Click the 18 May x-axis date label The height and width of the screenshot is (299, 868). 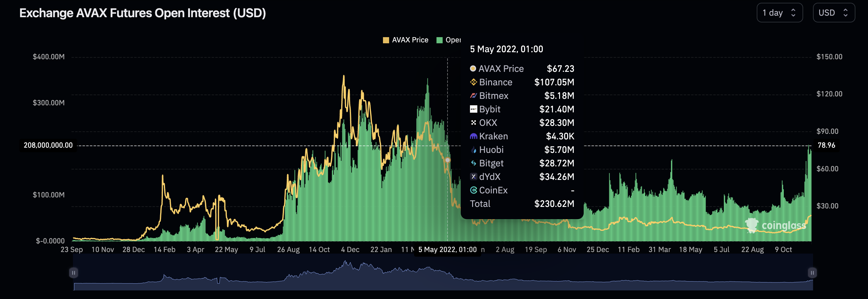691,250
